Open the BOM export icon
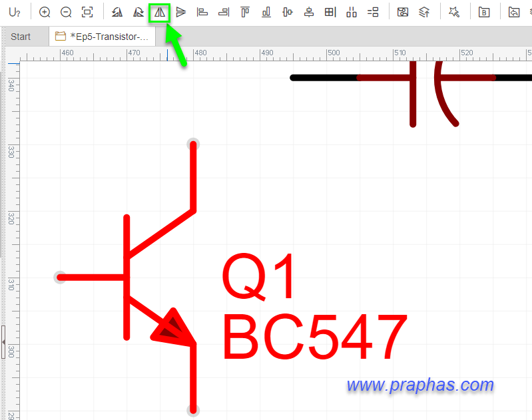Screen dimensions: 532x420 point(484,13)
